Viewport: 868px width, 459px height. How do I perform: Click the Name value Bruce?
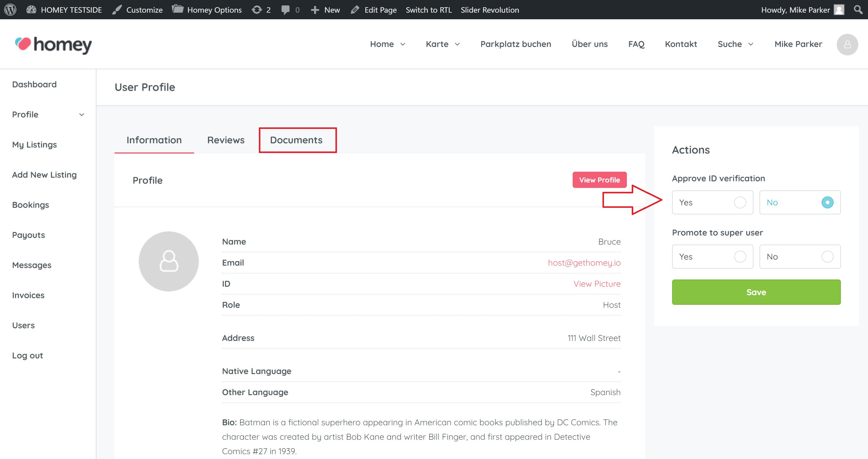(609, 242)
